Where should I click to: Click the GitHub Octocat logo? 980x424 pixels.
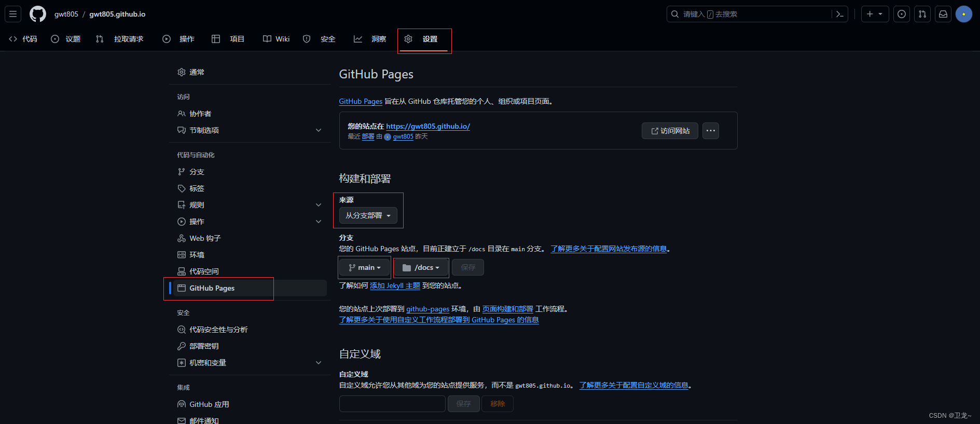[38, 14]
